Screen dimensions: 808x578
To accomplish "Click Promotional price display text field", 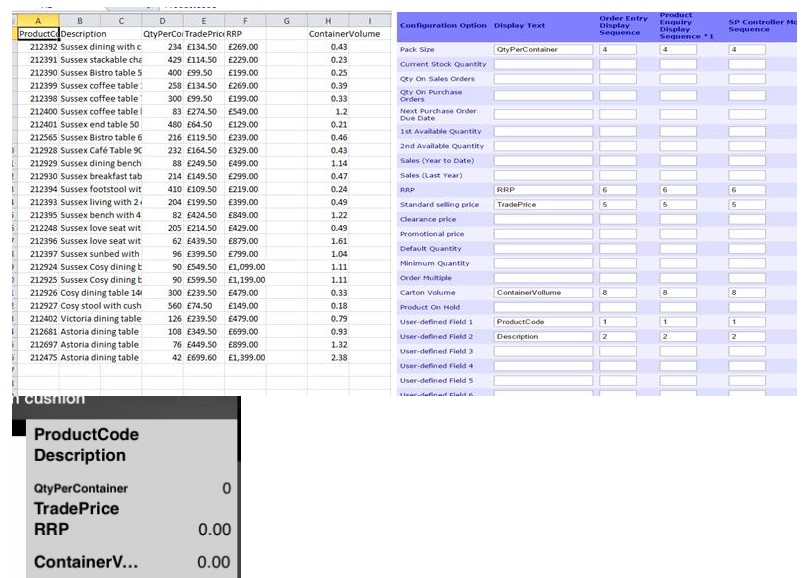I will [x=543, y=234].
